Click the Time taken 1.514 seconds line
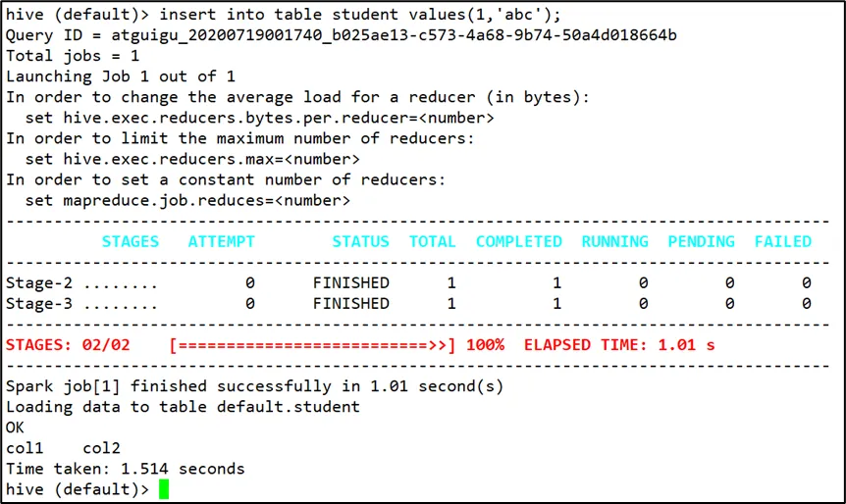 click(x=125, y=469)
